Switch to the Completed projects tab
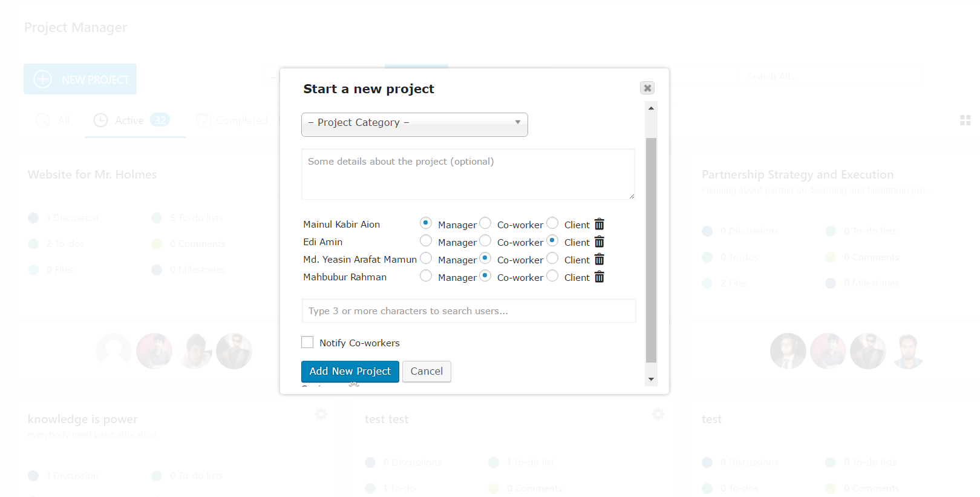The height and width of the screenshot is (497, 980). pyautogui.click(x=232, y=120)
